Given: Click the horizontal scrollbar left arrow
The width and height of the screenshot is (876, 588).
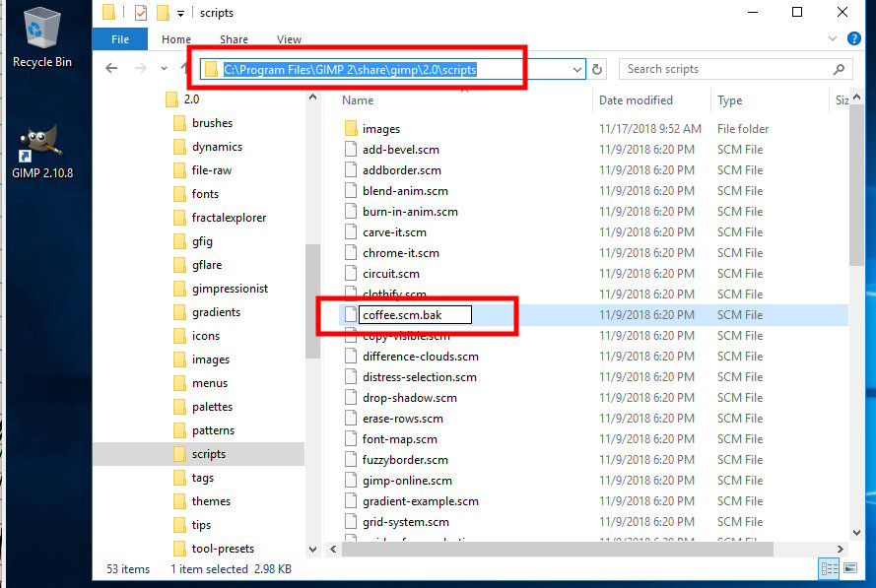Looking at the screenshot, I should click(x=333, y=549).
